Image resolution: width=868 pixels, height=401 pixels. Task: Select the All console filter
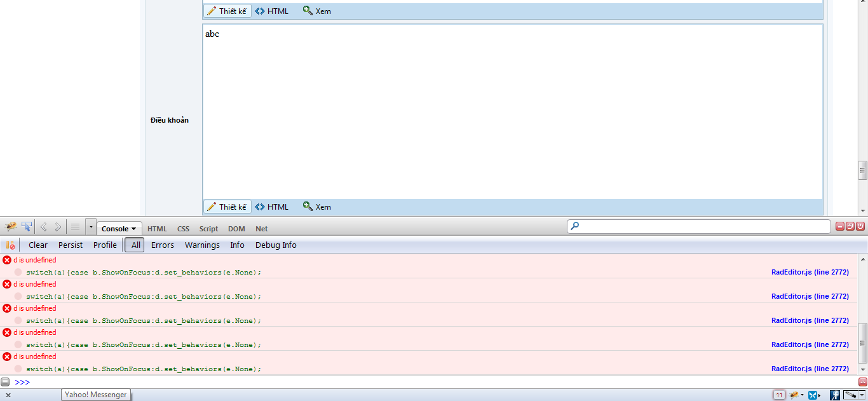click(135, 245)
